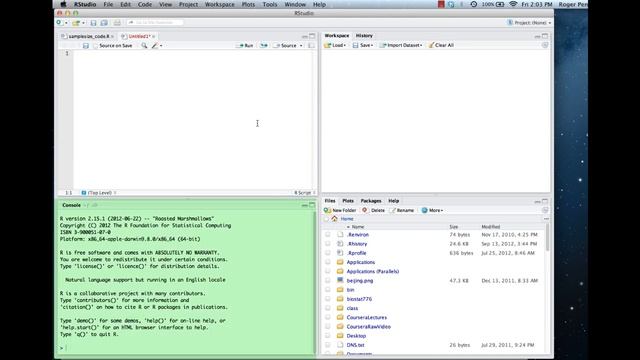The image size is (640, 360).
Task: Click the Applications folder icon
Action: coord(340,262)
